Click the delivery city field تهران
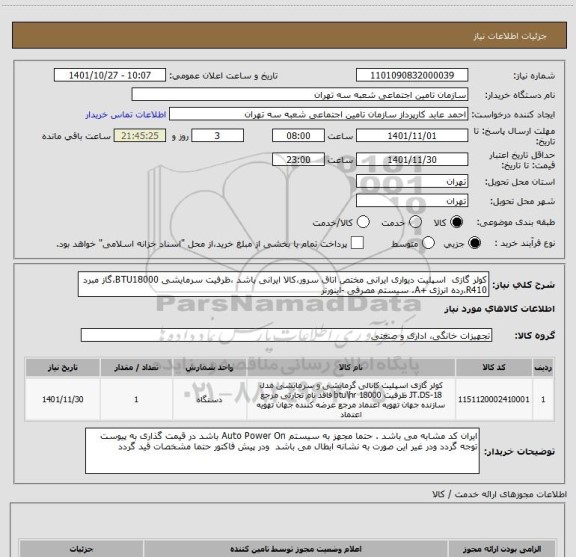 click(412, 201)
